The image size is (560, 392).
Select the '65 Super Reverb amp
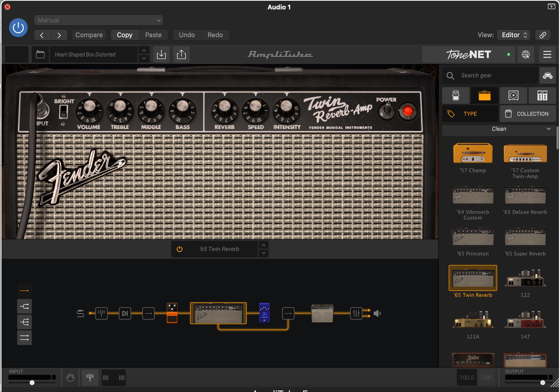[525, 237]
